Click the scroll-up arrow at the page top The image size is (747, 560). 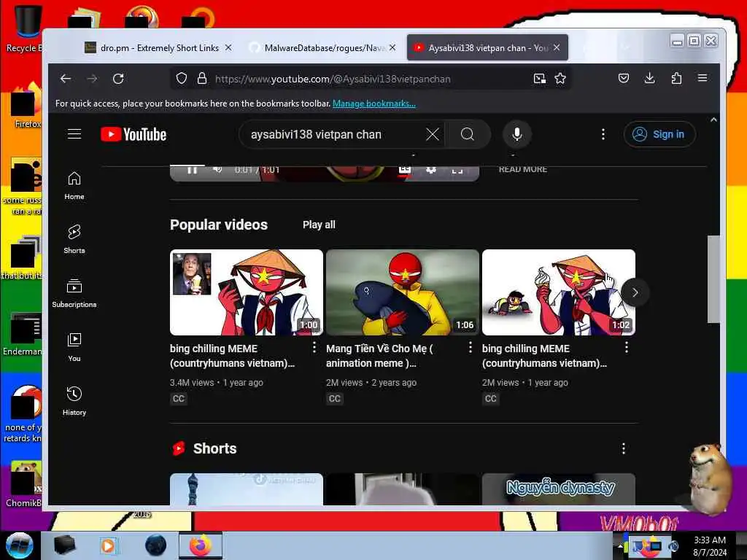[713, 120]
